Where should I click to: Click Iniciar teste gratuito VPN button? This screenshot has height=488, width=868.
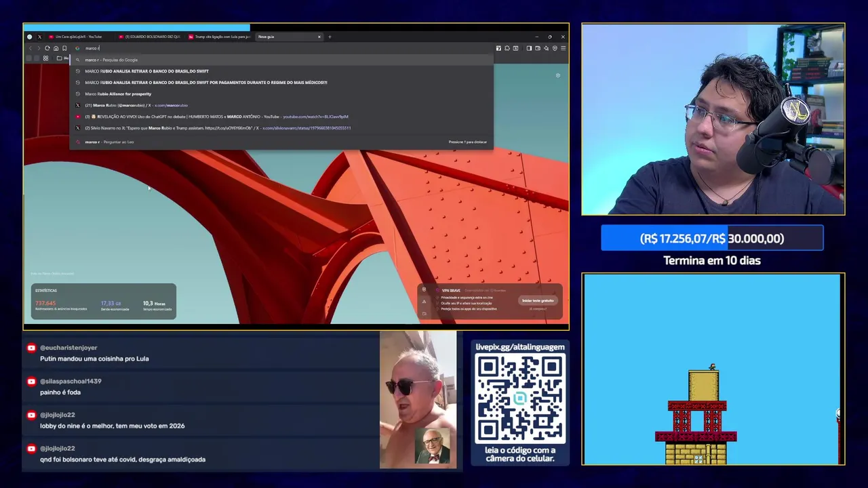(x=538, y=300)
